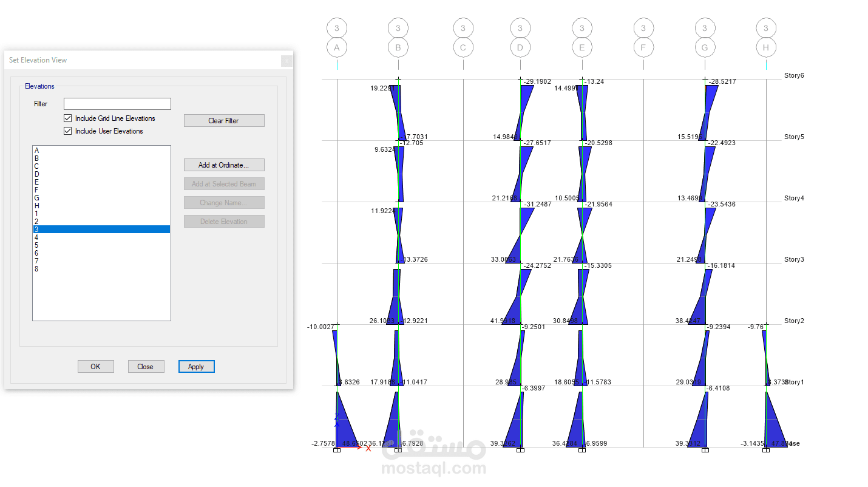Select highlighted elevation 3 in the list
Screen dimensions: 868x487
click(101, 230)
